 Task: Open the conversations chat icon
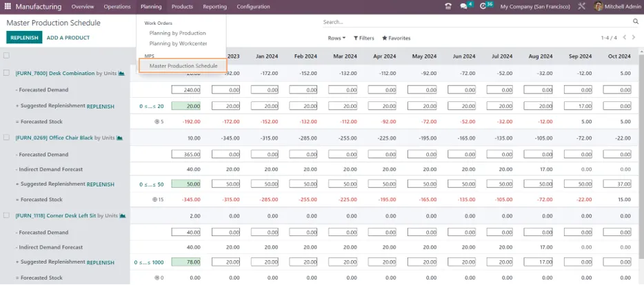[x=464, y=7]
